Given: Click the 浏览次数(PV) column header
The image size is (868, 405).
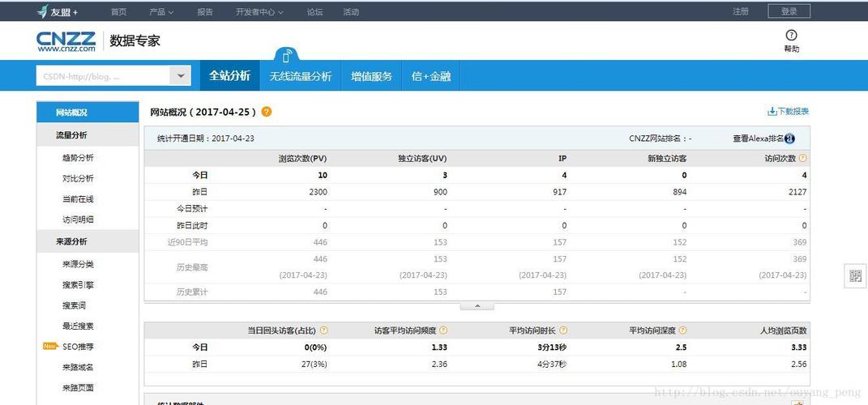Looking at the screenshot, I should [x=303, y=158].
